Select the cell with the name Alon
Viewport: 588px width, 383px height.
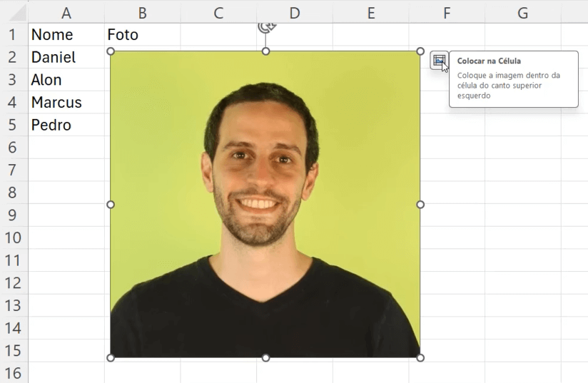coord(66,79)
